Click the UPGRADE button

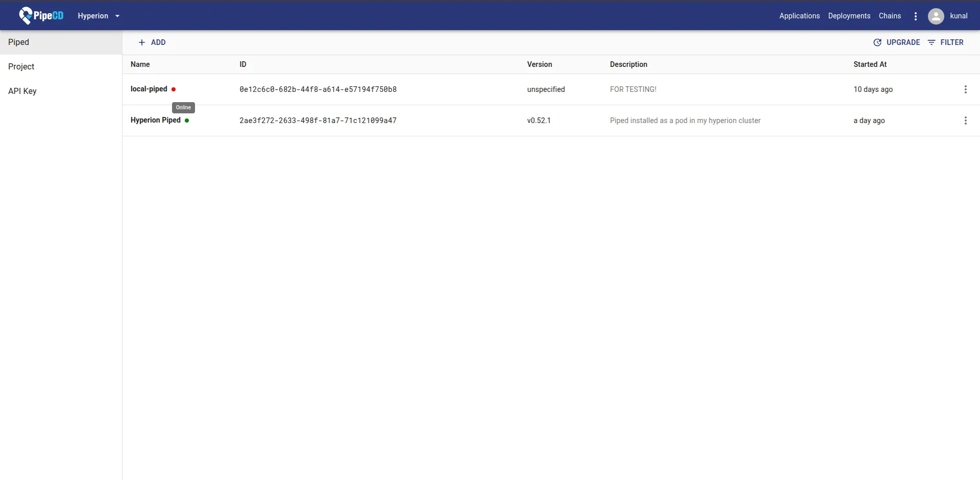[897, 42]
